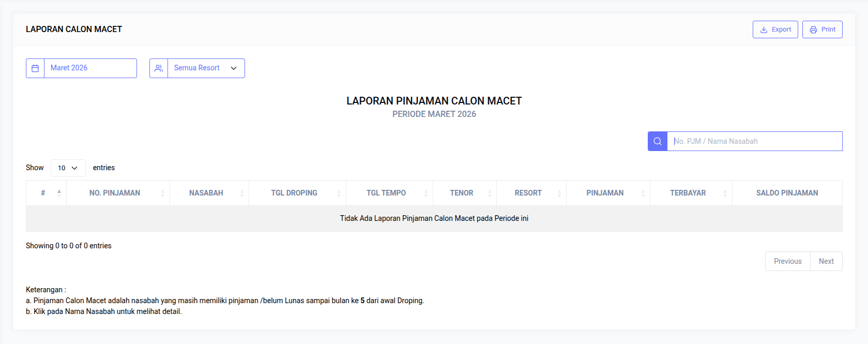Click the Next pagination button
The height and width of the screenshot is (344, 868).
[826, 261]
